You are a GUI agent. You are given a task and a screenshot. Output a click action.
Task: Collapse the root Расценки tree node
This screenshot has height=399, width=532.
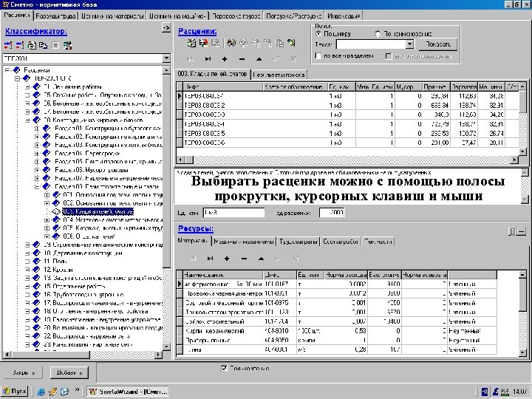coord(7,70)
